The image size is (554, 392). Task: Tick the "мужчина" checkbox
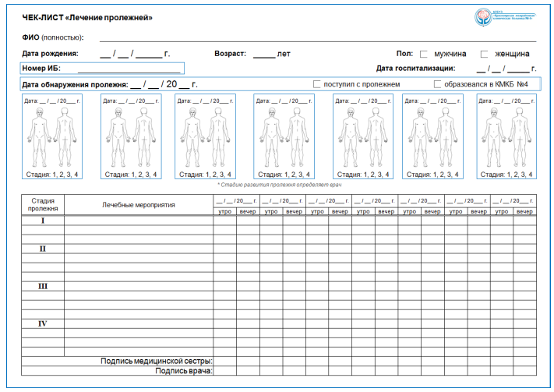[x=424, y=54]
